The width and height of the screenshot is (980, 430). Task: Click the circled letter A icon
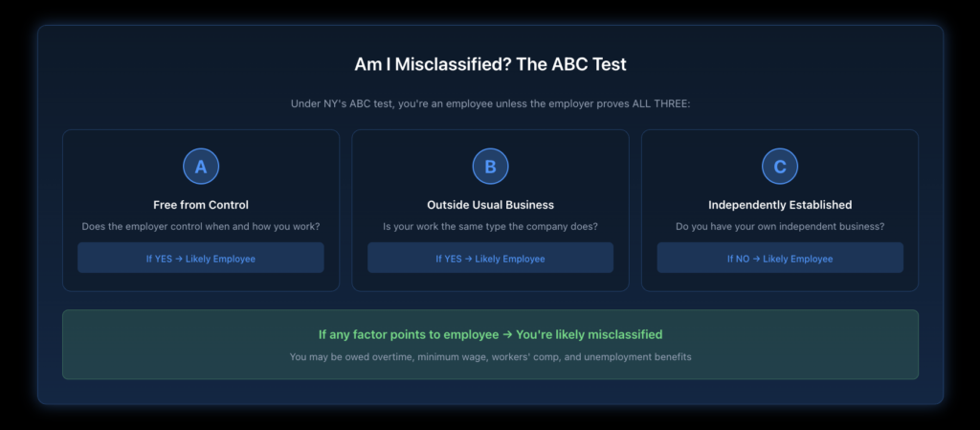tap(201, 167)
